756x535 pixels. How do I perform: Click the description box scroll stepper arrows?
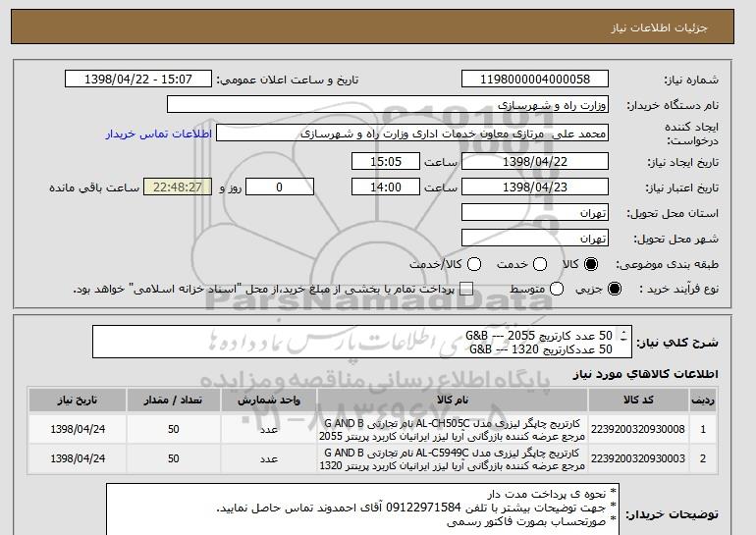(623, 336)
